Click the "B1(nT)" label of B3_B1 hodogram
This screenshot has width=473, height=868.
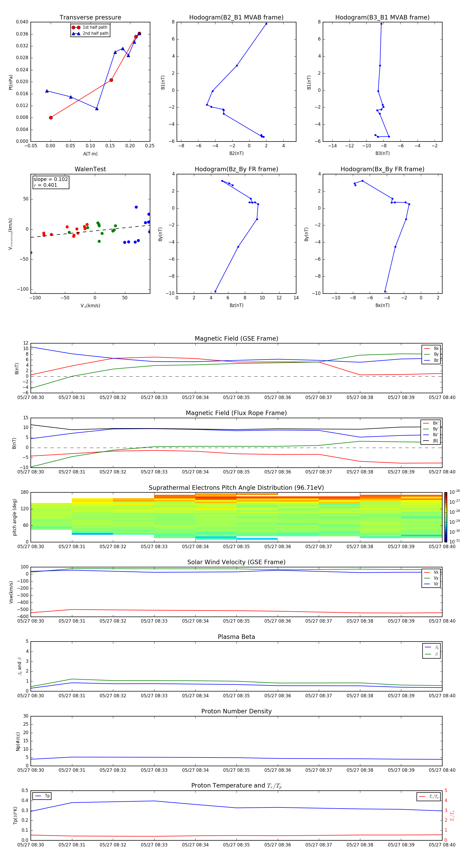[309, 82]
